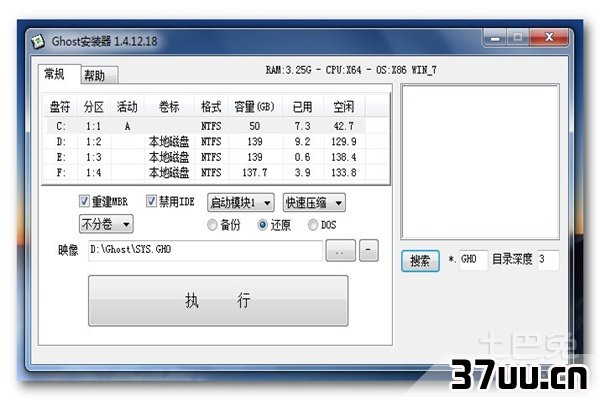Viewport: 600px width, 400px height.
Task: Click the 9.2 used space cell
Action: (302, 142)
